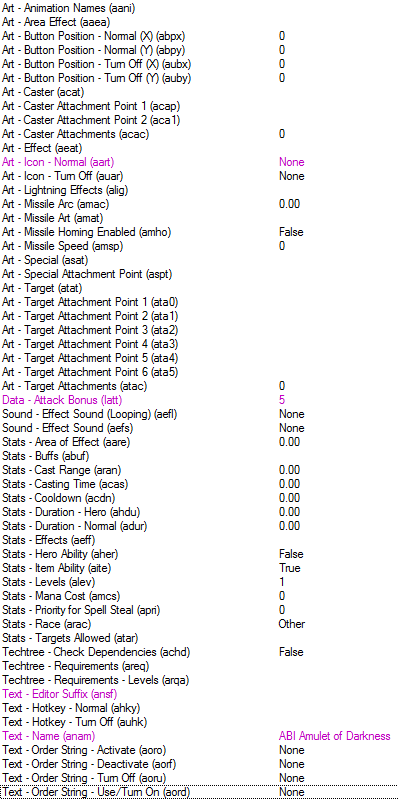Click Art - Missile Art (amat) field
Image resolution: width=398 pixels, height=801 pixels.
click(199, 218)
